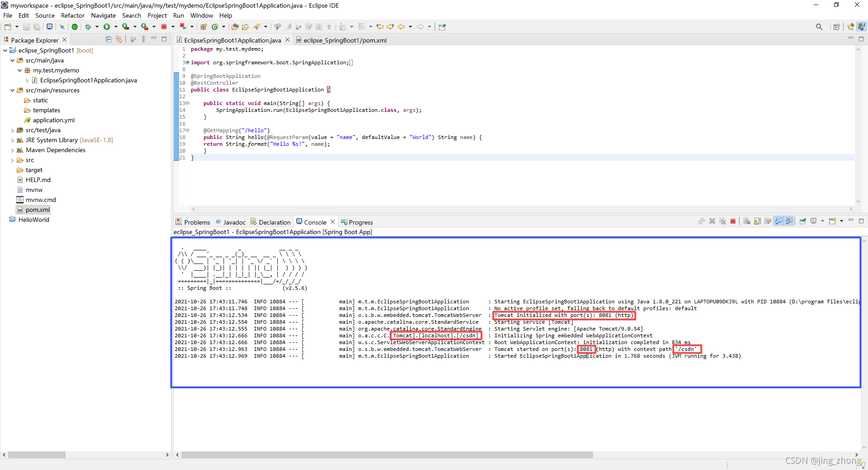Image resolution: width=868 pixels, height=470 pixels.
Task: Click the green Spring Boot relaunch power icon
Action: tap(75, 27)
